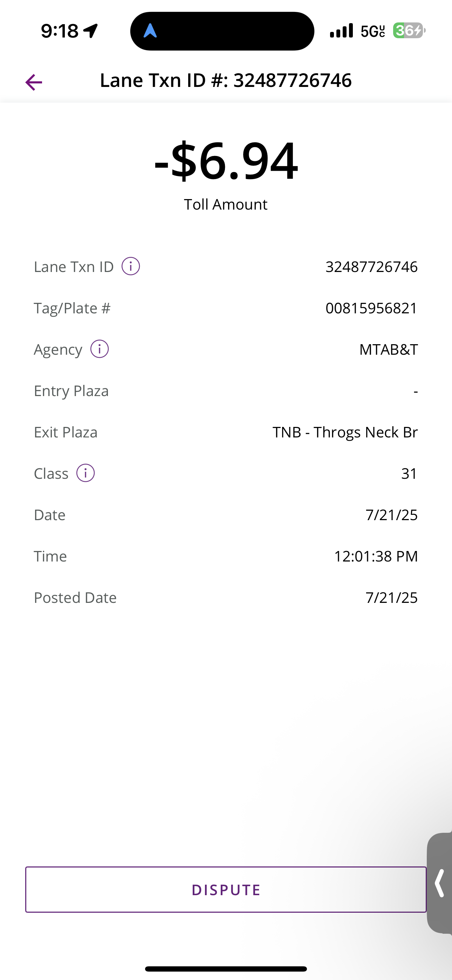
Task: Select the Lane Txn ID value 32487726746
Action: [371, 267]
